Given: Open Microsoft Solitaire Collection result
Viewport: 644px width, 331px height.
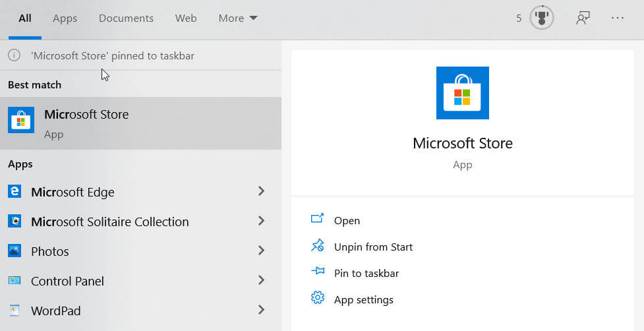Looking at the screenshot, I should click(110, 222).
